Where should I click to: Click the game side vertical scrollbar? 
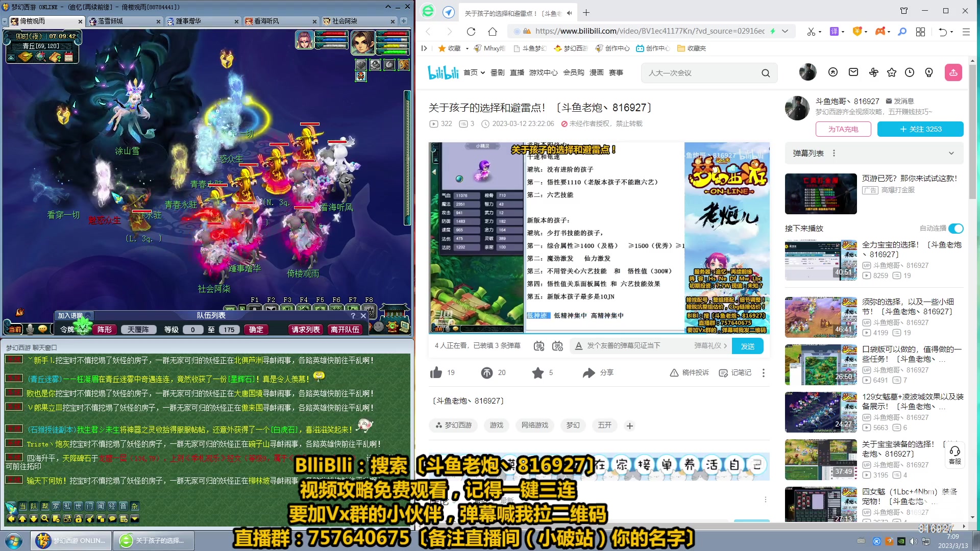[407, 158]
